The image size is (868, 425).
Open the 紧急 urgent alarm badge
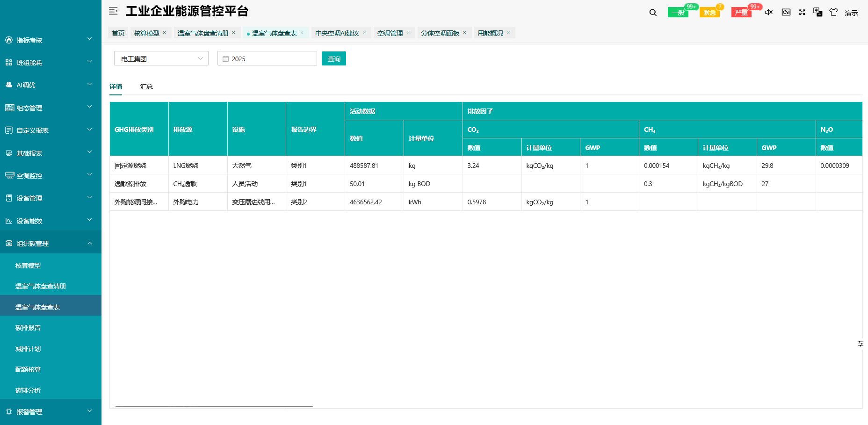pyautogui.click(x=710, y=12)
